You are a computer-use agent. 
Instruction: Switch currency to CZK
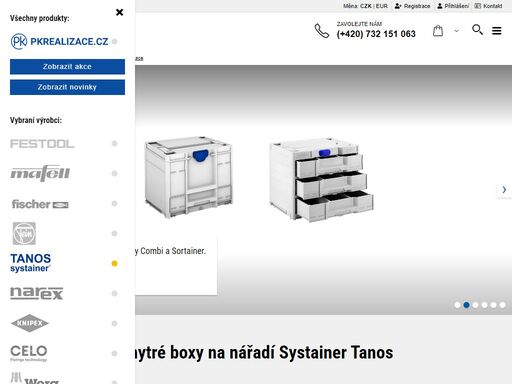pos(366,6)
